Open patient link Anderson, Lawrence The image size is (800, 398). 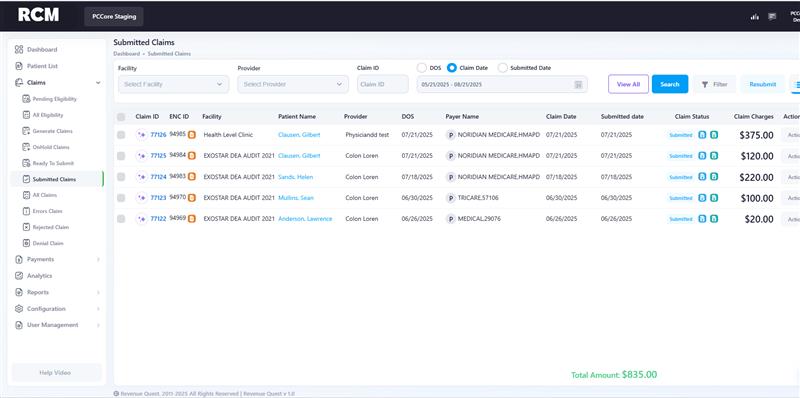pyautogui.click(x=305, y=219)
